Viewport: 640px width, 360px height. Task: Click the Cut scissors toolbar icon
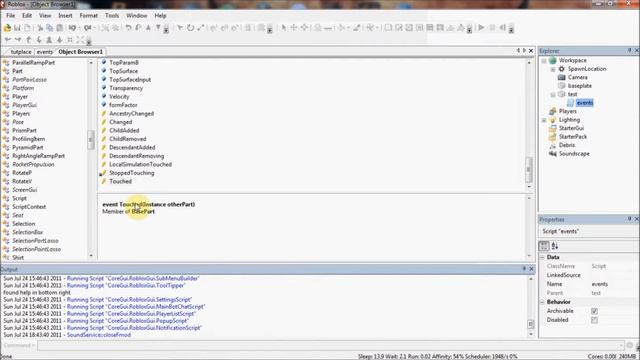40,28
